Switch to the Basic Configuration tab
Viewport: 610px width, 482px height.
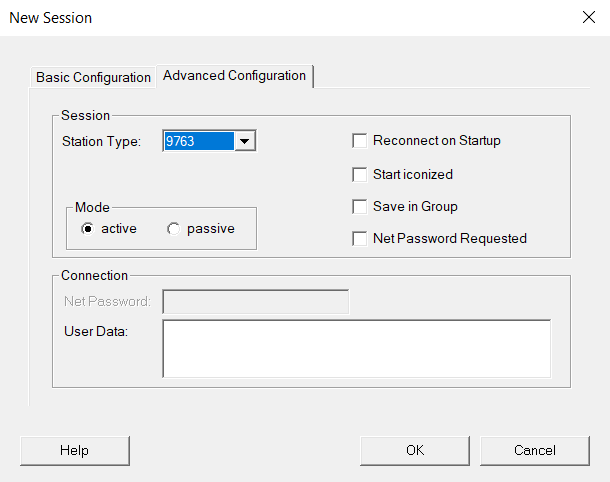93,77
